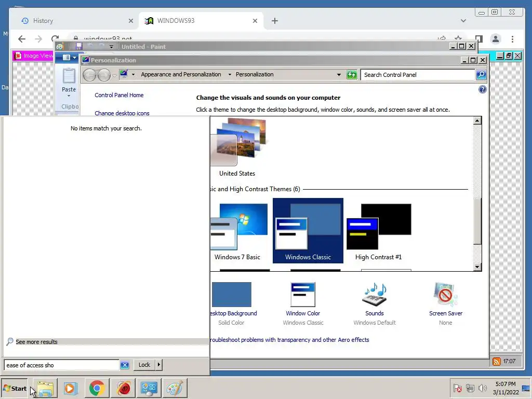This screenshot has height=399, width=532.
Task: Switch to the Paint taskbar icon
Action: tap(175, 388)
